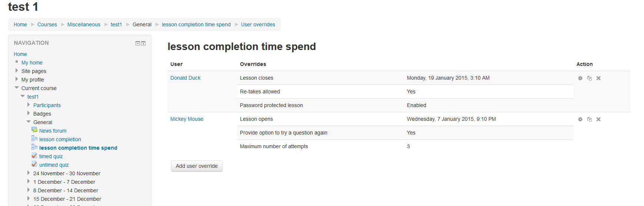Expand the My profile tree node
Image resolution: width=644 pixels, height=206 pixels.
(17, 79)
